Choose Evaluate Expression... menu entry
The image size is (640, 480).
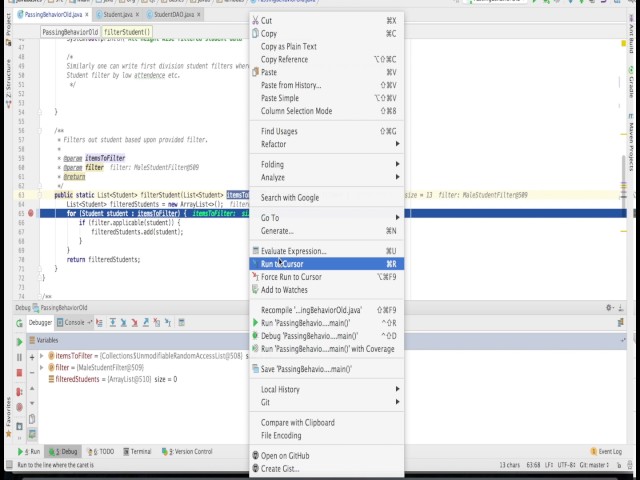(327, 251)
